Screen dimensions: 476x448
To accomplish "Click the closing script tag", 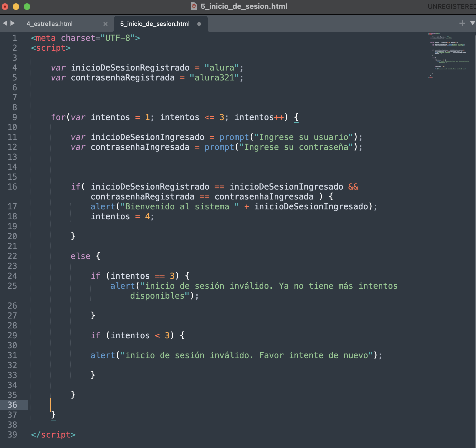I will pos(53,435).
